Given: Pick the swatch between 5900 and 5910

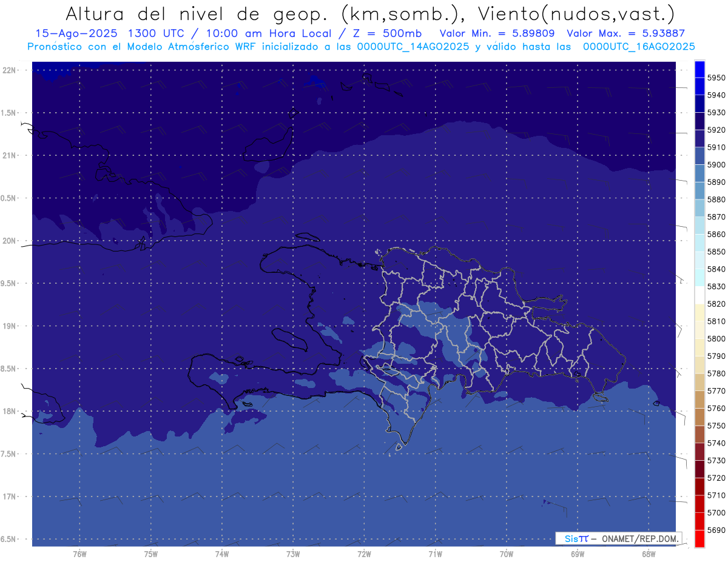Looking at the screenshot, I should click(x=699, y=156).
